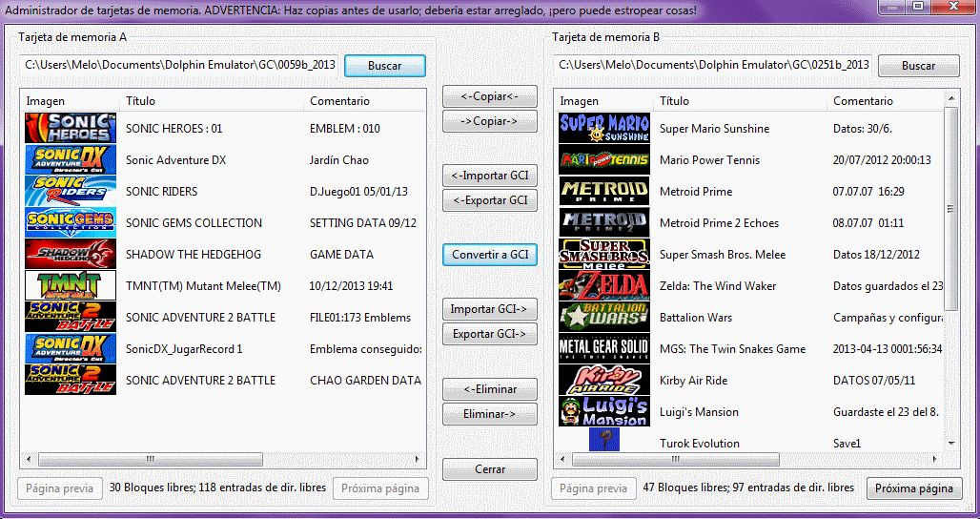
Task: Click the 'DATOS 07/05/11' comment
Action: pos(874,380)
